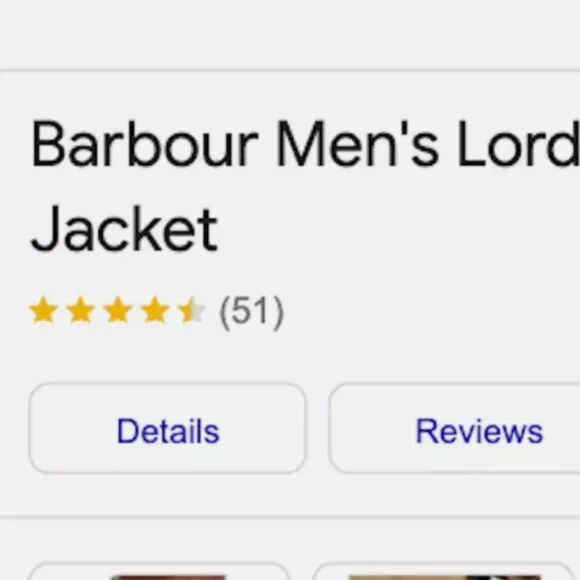Open the left product thumbnail card
This screenshot has width=580, height=580.
click(x=158, y=571)
